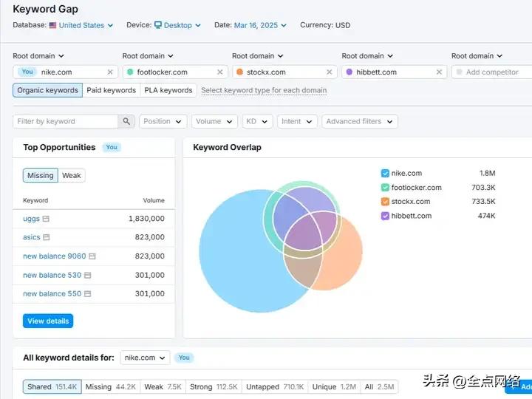Open the Volume filter dropdown

point(214,121)
